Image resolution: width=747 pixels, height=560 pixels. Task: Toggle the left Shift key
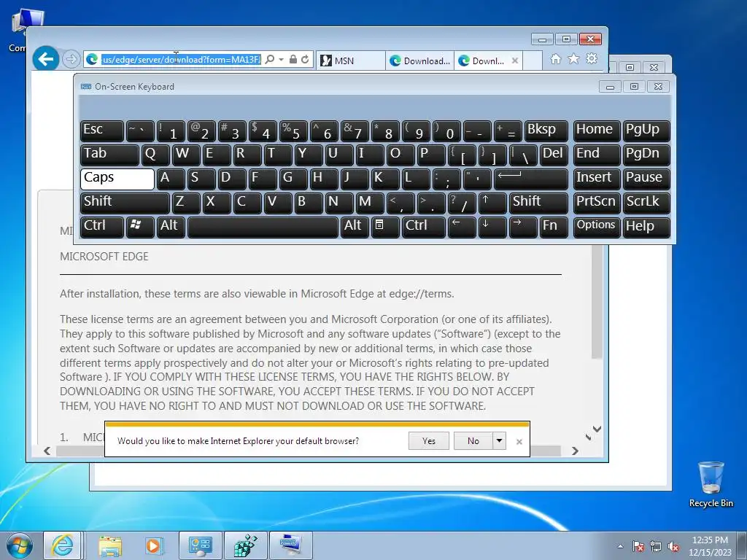(125, 203)
